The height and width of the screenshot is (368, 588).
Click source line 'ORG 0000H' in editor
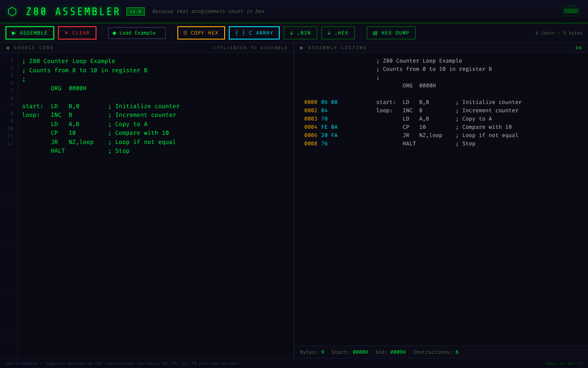68,88
